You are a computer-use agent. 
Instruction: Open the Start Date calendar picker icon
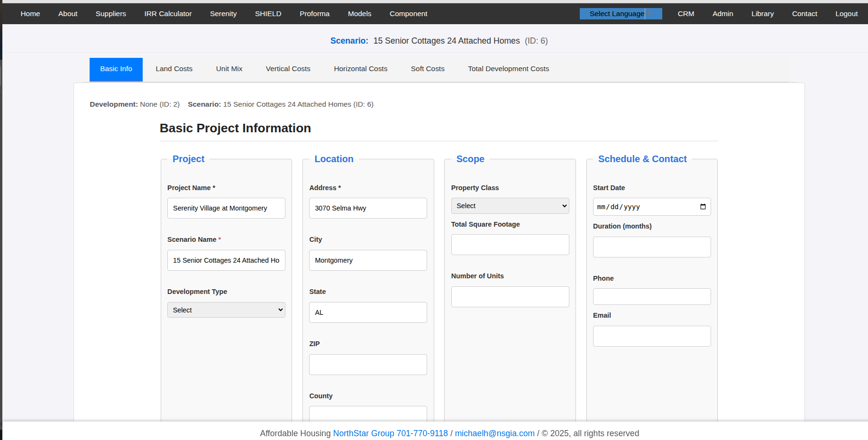pyautogui.click(x=703, y=207)
